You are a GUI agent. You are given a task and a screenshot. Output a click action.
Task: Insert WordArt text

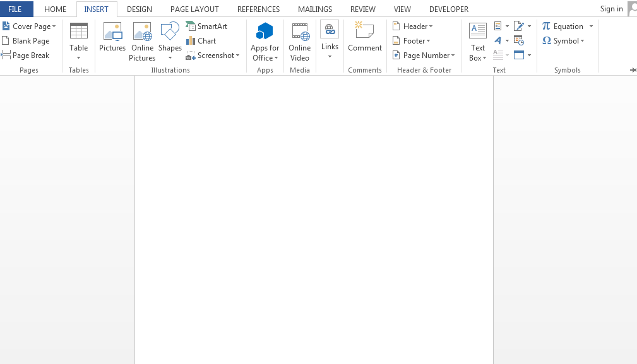(497, 40)
